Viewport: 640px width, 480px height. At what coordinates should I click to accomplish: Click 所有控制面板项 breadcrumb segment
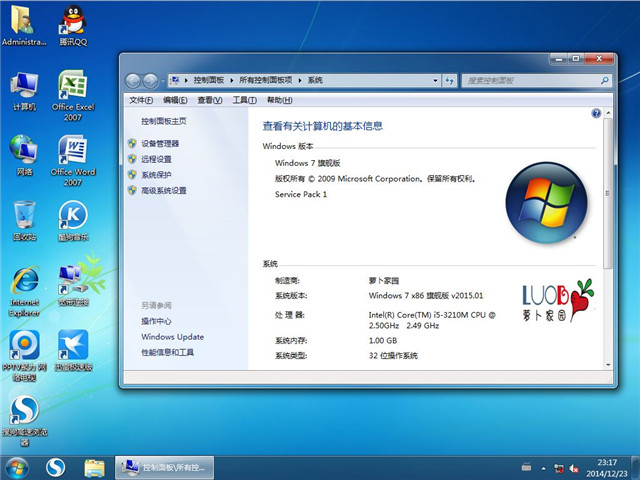[265, 80]
